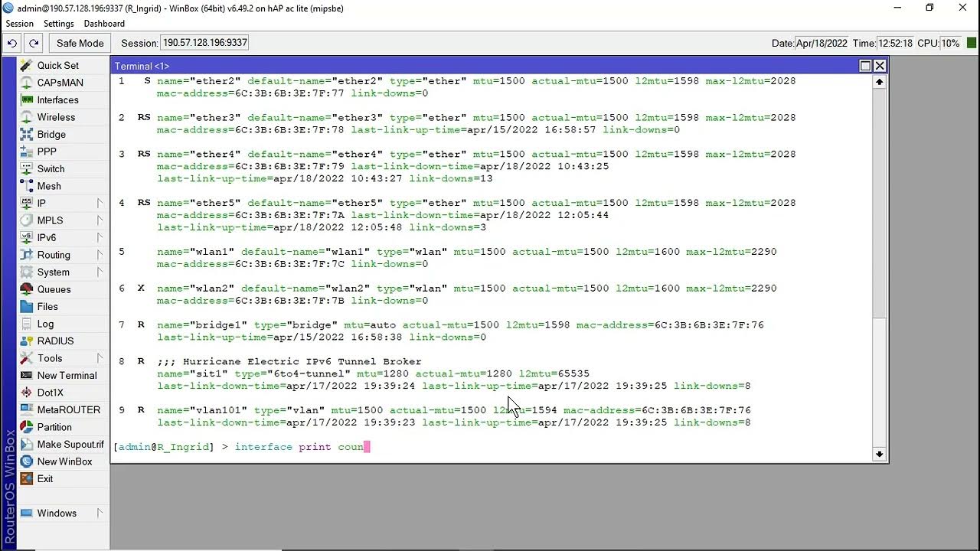
Task: Open the Tools sidebar menu
Action: pos(50,358)
